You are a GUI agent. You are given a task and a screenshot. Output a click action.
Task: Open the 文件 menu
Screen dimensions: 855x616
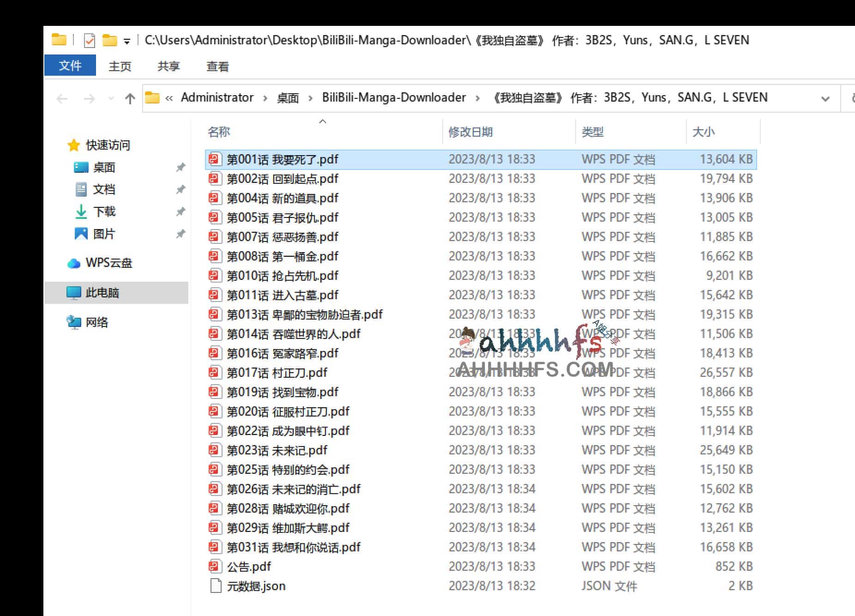coord(70,65)
